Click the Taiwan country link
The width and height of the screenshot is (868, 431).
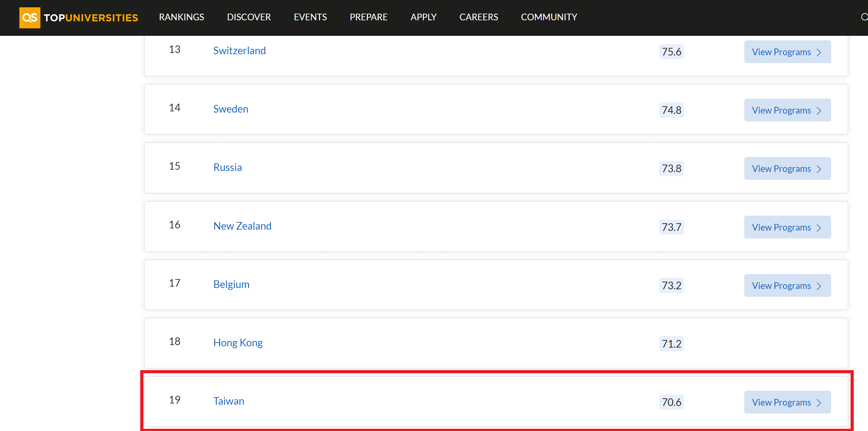[228, 401]
